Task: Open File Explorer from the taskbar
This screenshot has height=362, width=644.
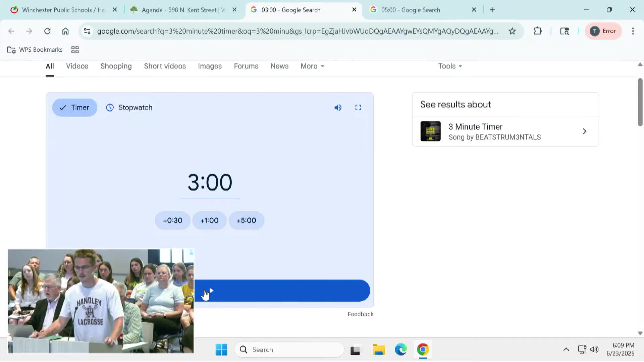Action: coord(378,350)
